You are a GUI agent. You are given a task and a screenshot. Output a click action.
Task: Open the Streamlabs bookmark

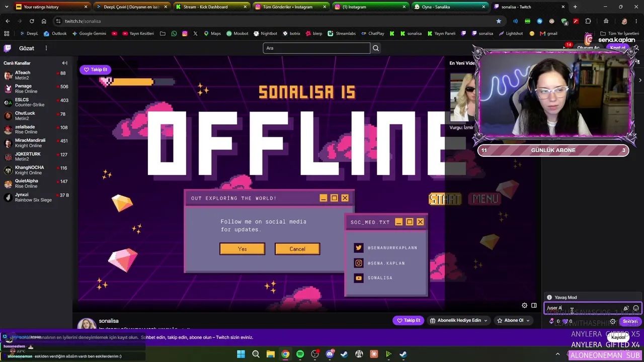pos(342,33)
